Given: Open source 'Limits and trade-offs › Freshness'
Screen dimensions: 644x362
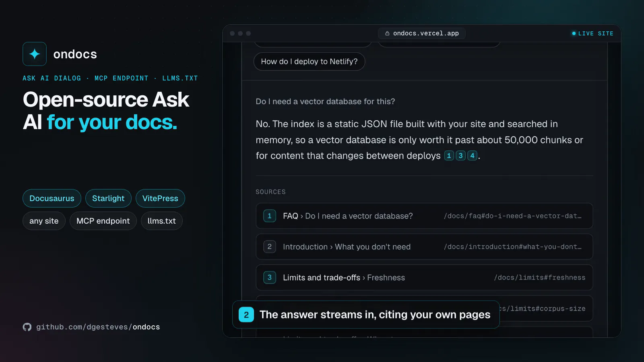Looking at the screenshot, I should click(x=424, y=278).
